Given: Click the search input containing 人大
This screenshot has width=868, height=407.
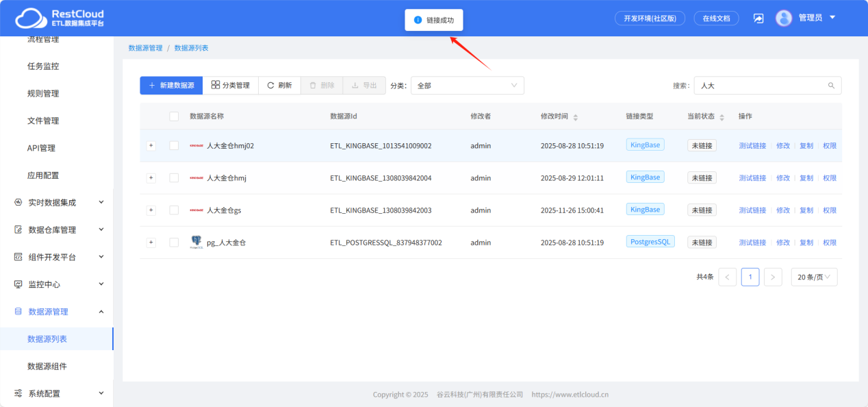Looking at the screenshot, I should (x=760, y=86).
